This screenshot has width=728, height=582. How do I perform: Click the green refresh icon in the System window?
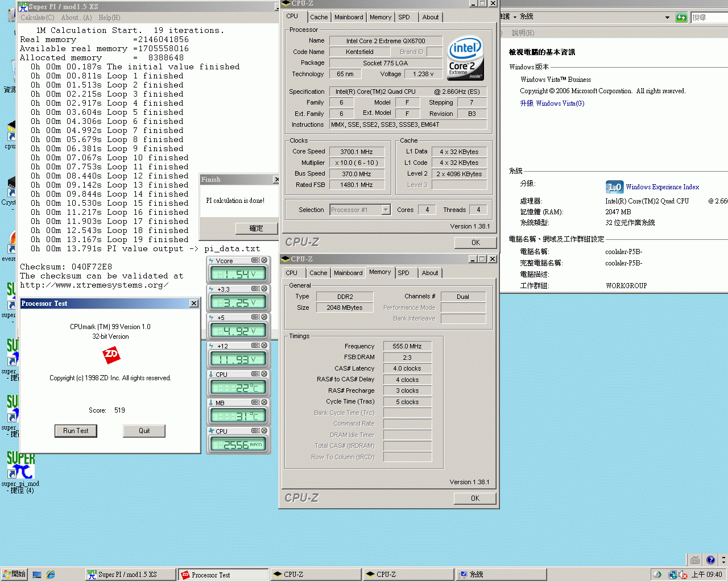681,18
